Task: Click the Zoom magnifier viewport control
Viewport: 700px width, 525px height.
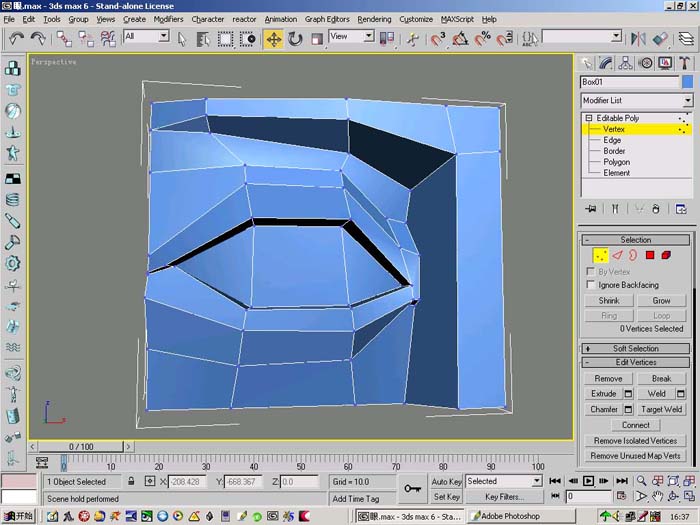Action: tap(642, 481)
